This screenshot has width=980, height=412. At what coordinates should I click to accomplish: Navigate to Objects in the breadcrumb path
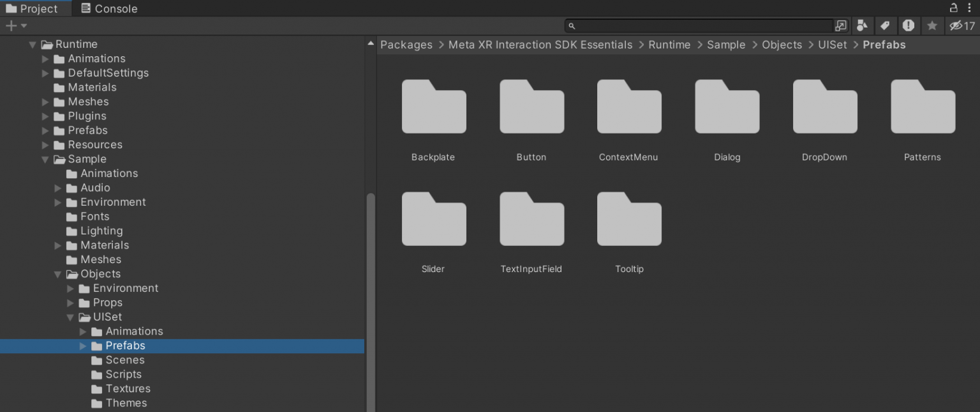click(x=782, y=45)
